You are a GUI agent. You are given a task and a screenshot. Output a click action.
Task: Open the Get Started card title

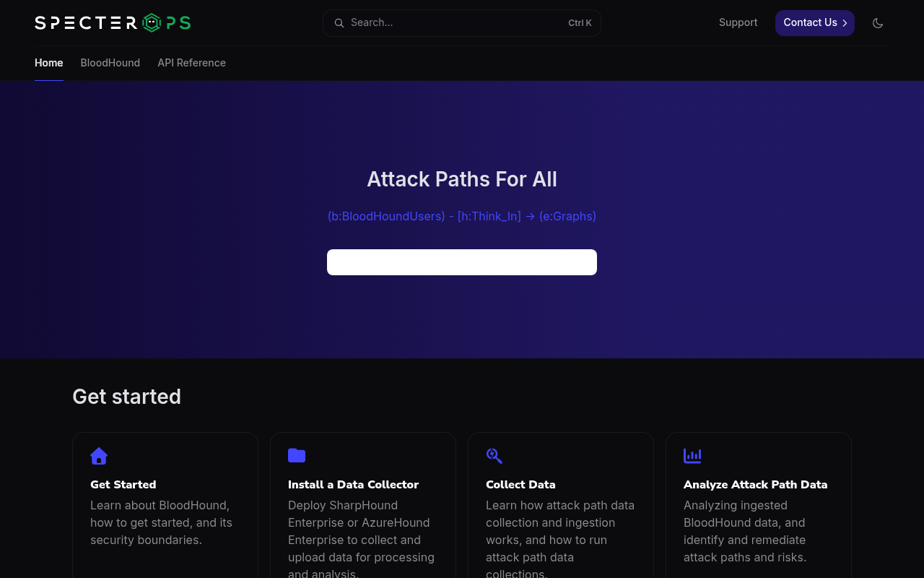coord(123,485)
